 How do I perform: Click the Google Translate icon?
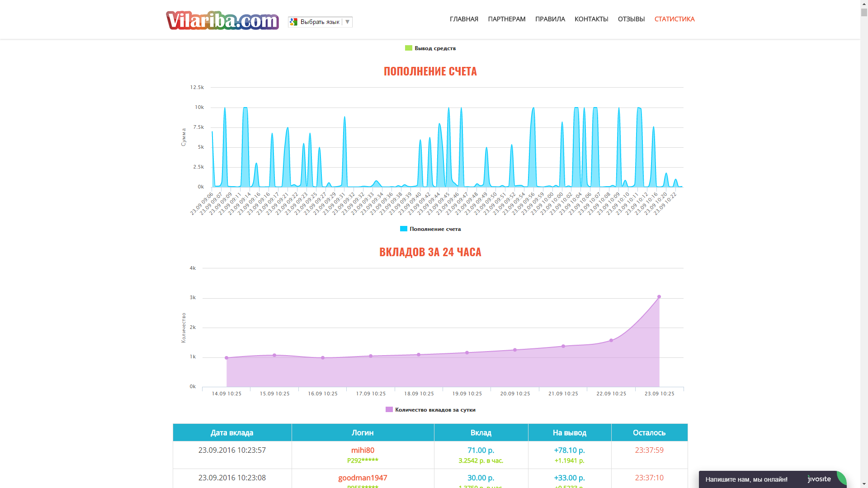(x=294, y=22)
